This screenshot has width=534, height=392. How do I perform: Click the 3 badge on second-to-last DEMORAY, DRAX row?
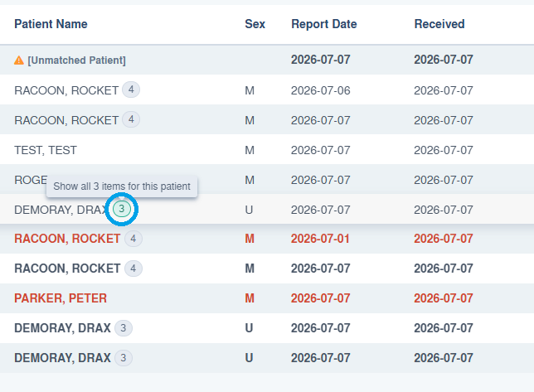point(124,328)
